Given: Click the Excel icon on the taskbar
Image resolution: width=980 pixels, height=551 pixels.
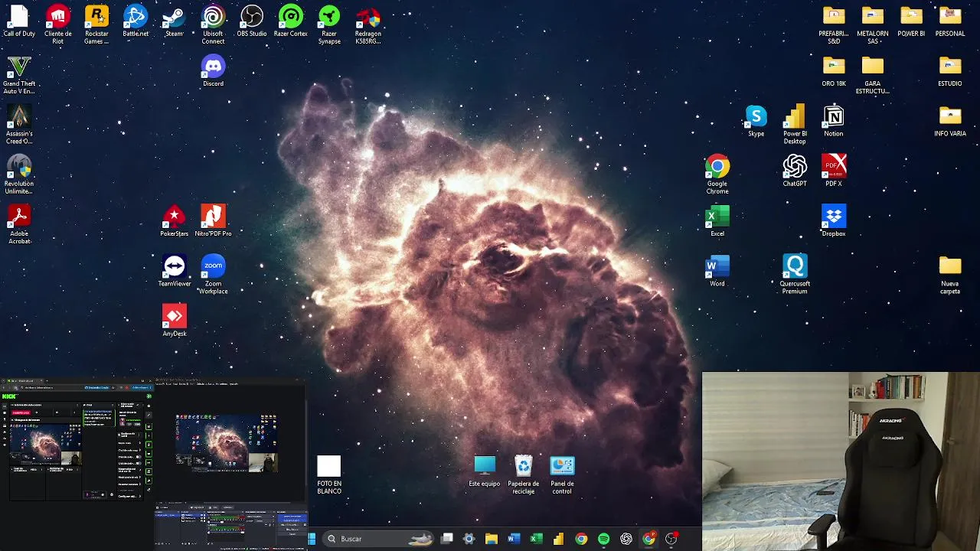Looking at the screenshot, I should click(x=536, y=539).
